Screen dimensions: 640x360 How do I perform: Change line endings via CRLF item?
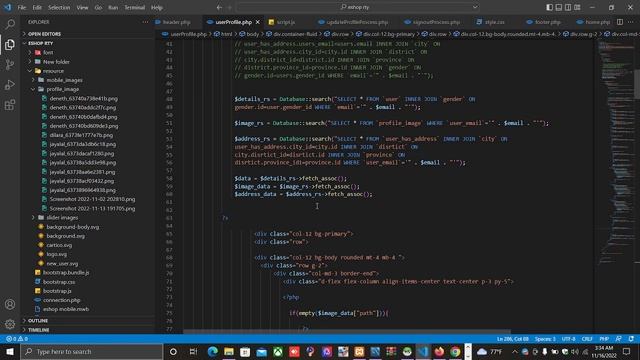coord(587,339)
